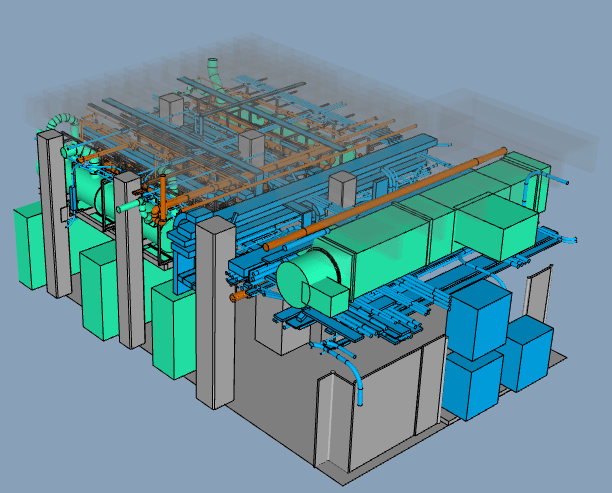Viewport: 612px width, 493px height.
Task: Select the long orange pipe above the green duct
Action: coord(384,199)
